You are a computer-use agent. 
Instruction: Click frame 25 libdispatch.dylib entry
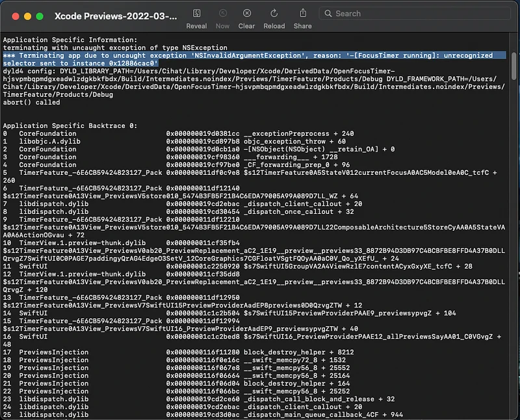(x=97, y=415)
